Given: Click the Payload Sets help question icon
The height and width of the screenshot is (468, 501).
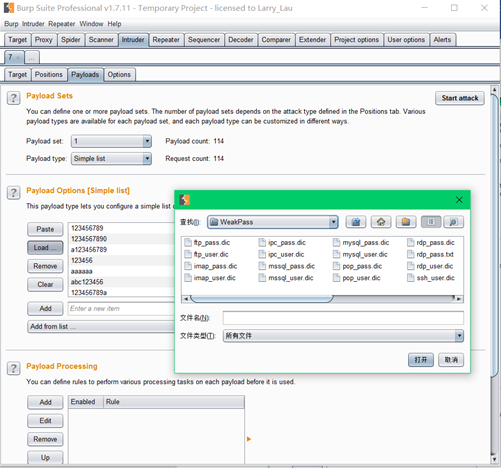Looking at the screenshot, I should (14, 98).
